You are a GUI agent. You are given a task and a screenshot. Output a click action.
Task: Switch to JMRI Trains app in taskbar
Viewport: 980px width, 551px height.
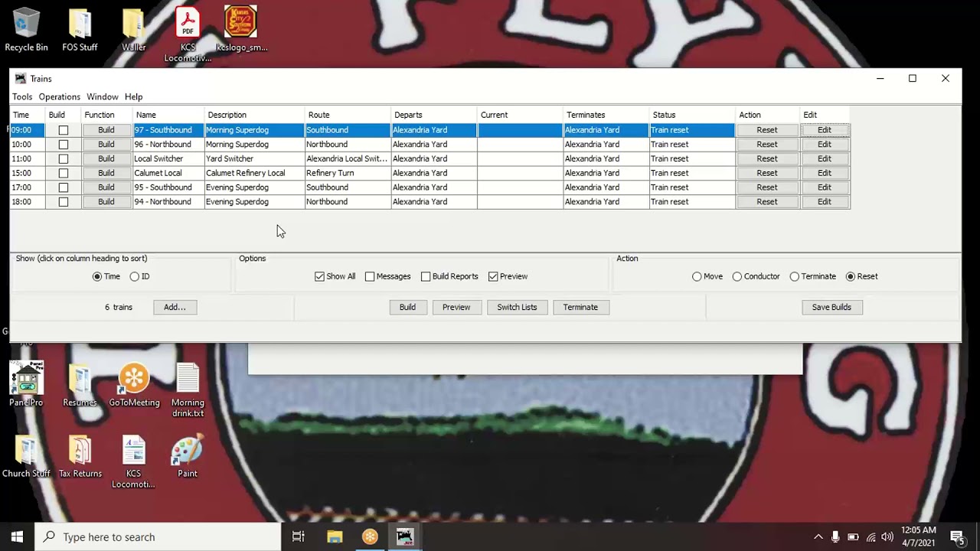(405, 537)
